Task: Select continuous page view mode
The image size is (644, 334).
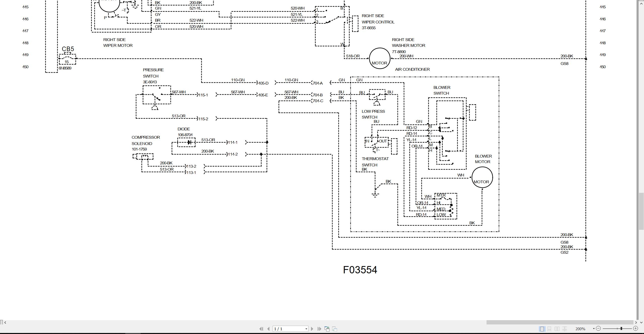Action: point(549,329)
